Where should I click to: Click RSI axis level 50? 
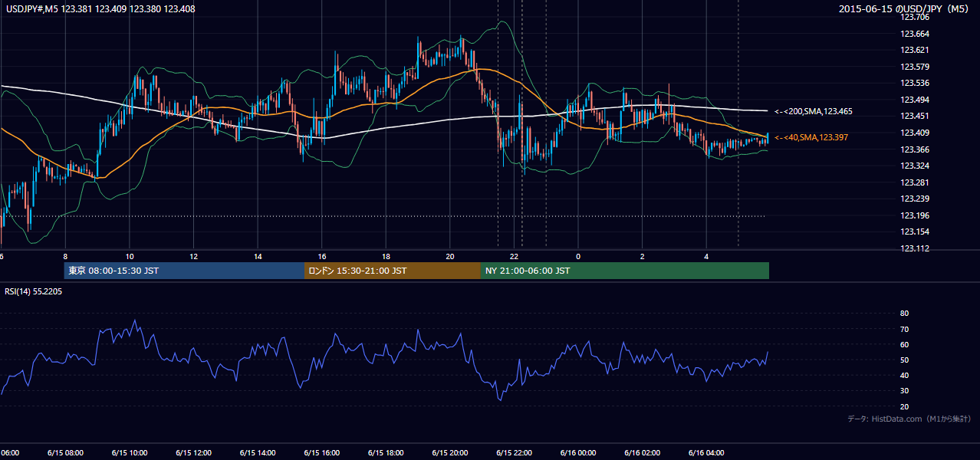pos(904,360)
